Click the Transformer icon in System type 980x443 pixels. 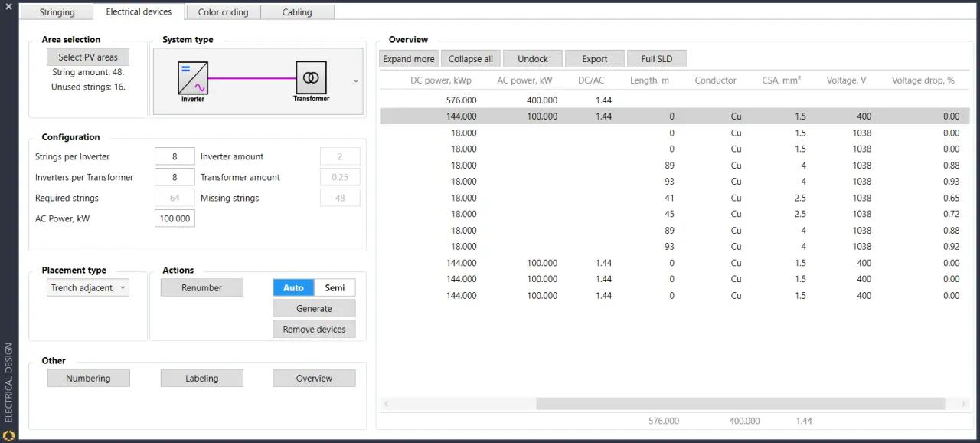[x=311, y=78]
